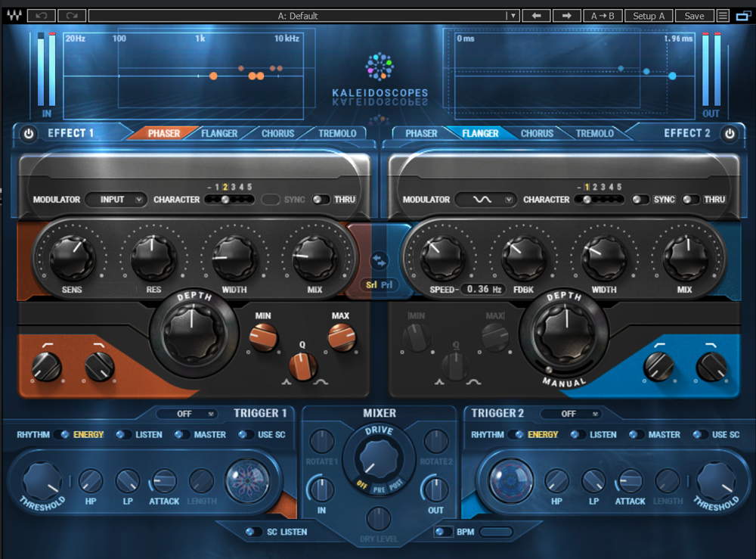The image size is (756, 559).
Task: Open the Trigger 1 OFF dropdown
Action: [188, 414]
